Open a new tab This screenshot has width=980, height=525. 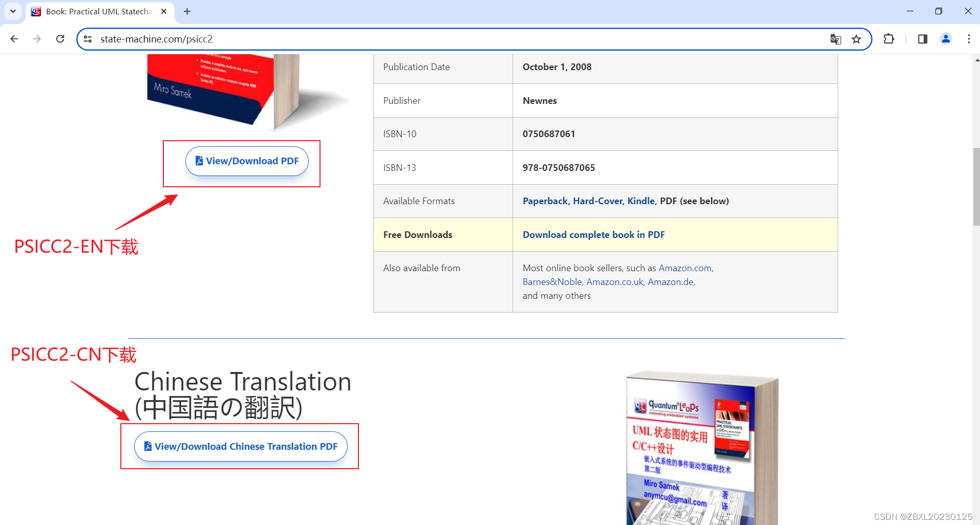point(187,11)
